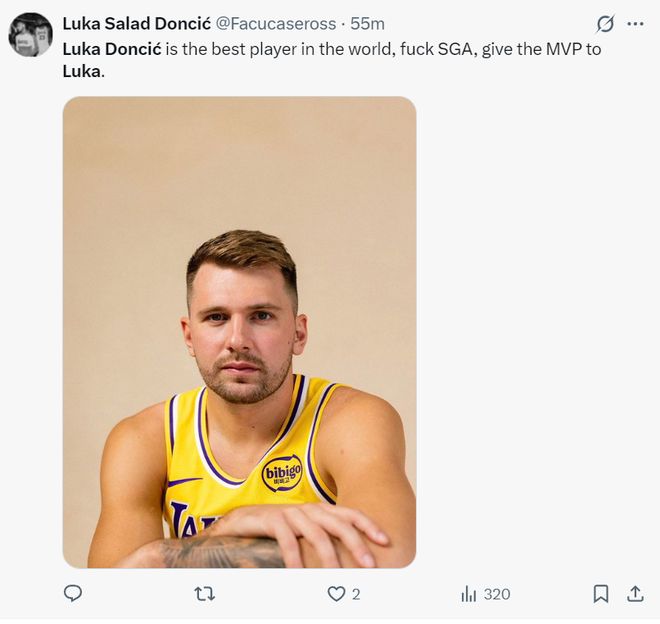Like the tweet with the heart icon
The height and width of the screenshot is (624, 660).
[337, 594]
